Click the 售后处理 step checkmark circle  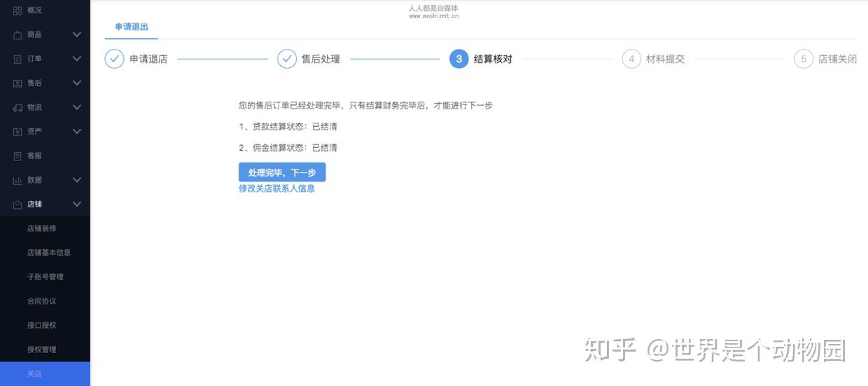click(287, 59)
